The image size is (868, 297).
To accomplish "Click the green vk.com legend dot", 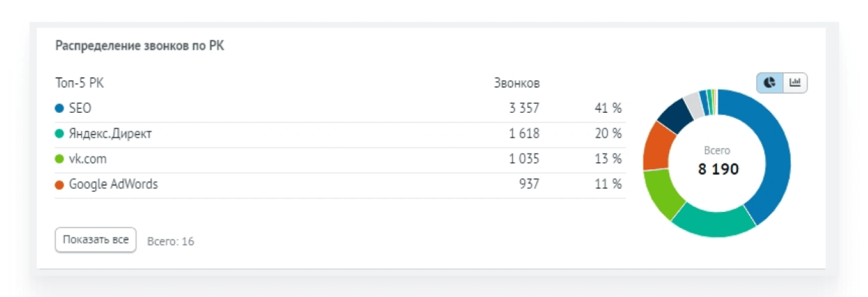I will [x=60, y=160].
